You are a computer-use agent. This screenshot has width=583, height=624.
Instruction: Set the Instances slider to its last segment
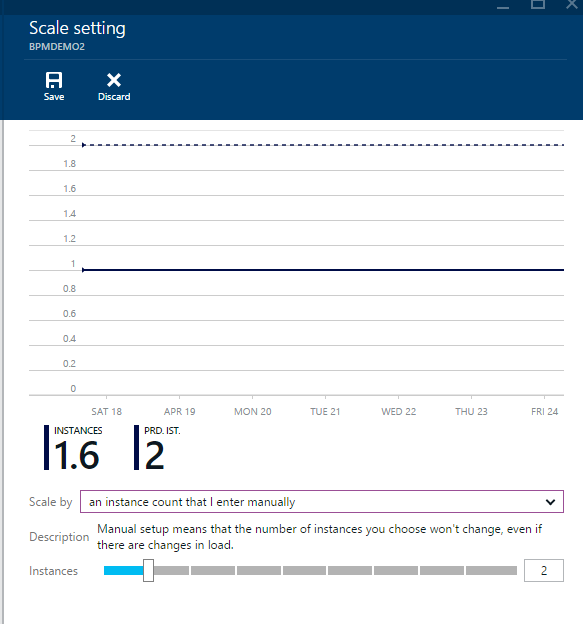491,571
